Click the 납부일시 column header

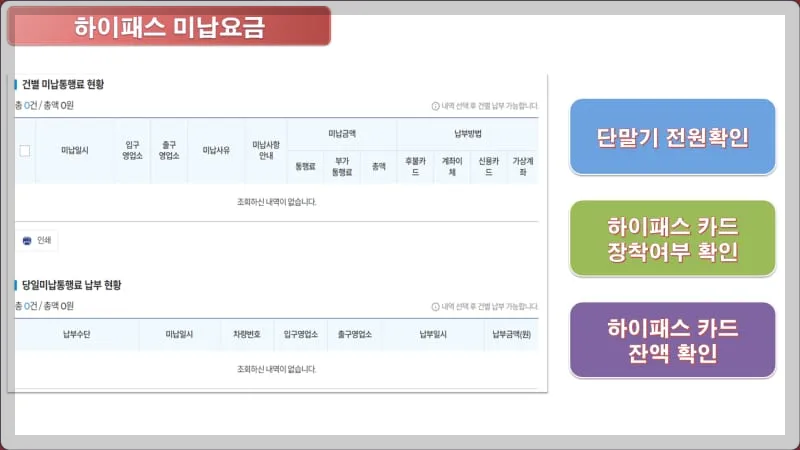[x=433, y=334]
